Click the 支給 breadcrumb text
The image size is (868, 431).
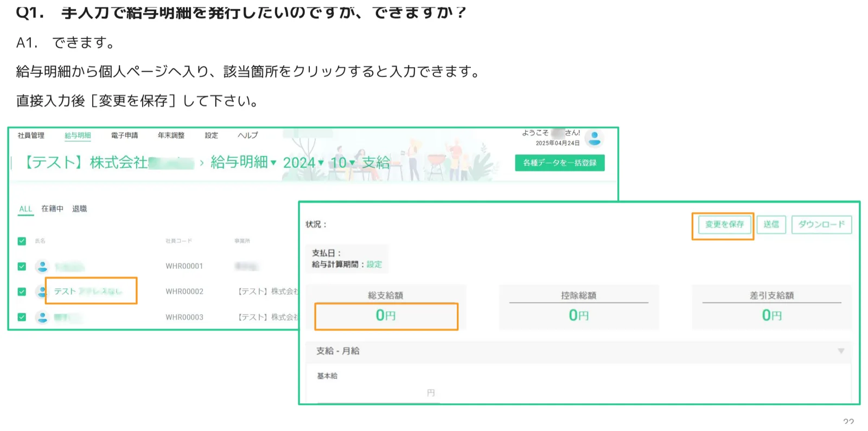tap(376, 163)
